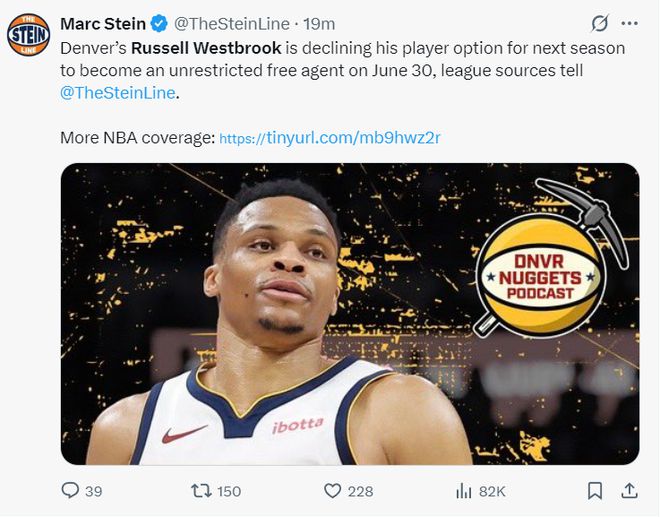Screen dimensions: 660x517
Task: Open Grok actions icon for this post
Action: 599,23
